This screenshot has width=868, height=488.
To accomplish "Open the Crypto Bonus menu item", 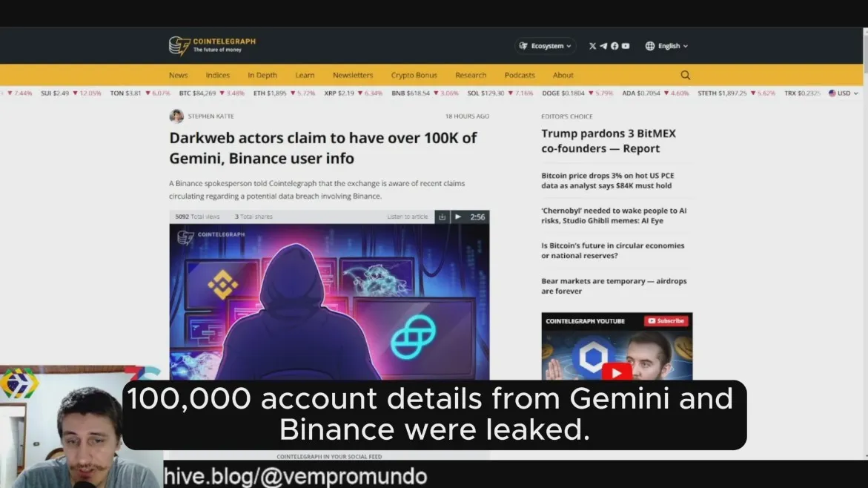I will click(414, 75).
